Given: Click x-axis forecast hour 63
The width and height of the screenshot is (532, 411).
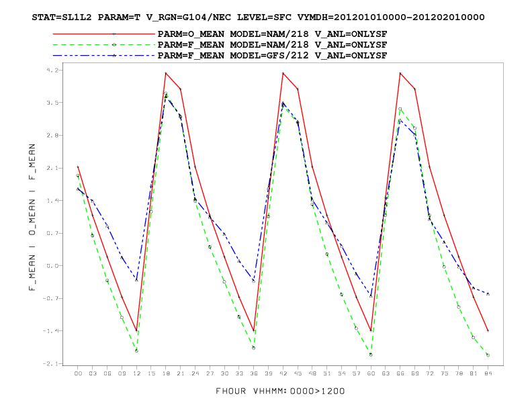Looking at the screenshot, I should point(386,373).
